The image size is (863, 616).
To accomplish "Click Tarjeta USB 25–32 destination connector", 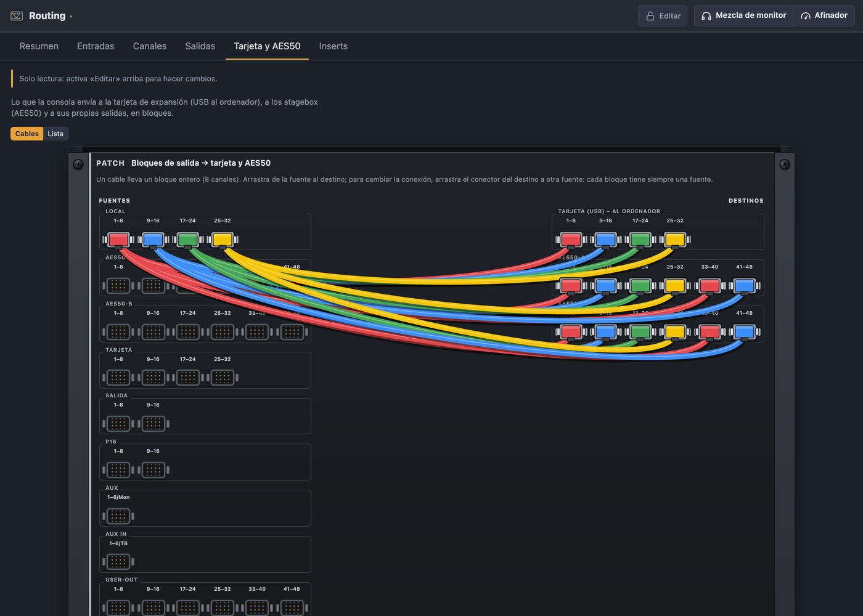I will coord(675,240).
